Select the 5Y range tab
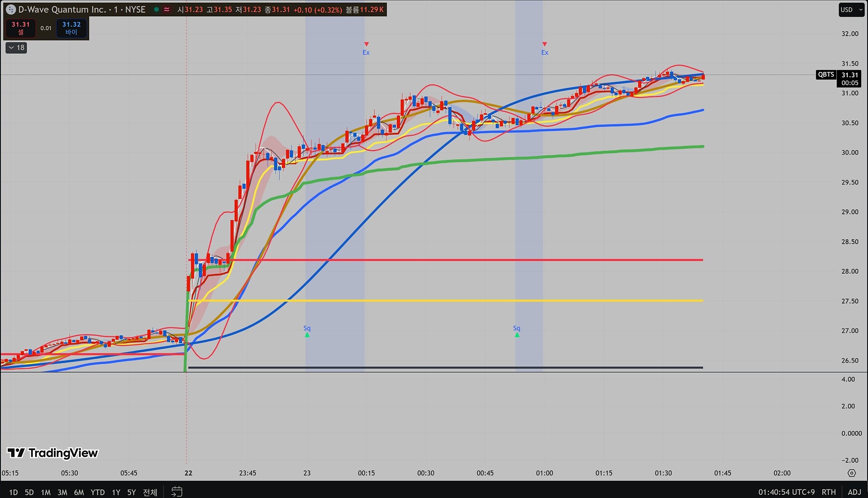This screenshot has height=498, width=868. click(x=132, y=492)
